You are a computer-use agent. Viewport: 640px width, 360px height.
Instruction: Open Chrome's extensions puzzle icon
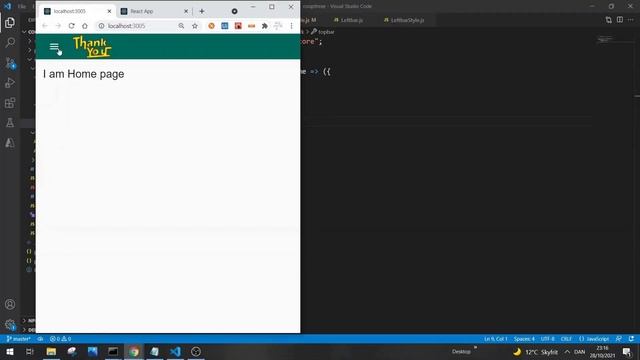pos(264,26)
